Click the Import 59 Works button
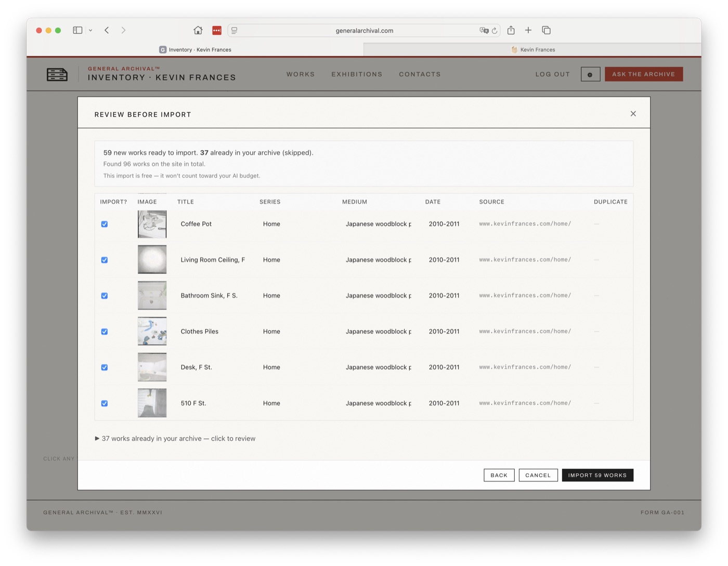 tap(597, 475)
